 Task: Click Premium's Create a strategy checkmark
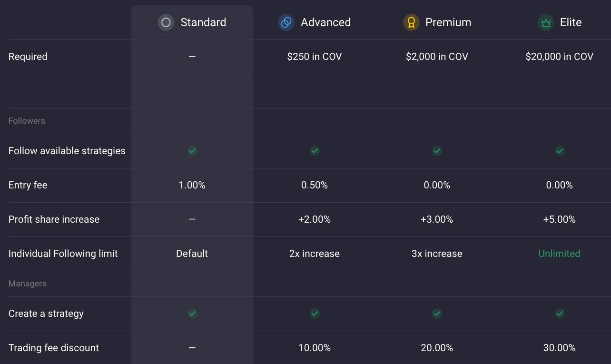437,314
